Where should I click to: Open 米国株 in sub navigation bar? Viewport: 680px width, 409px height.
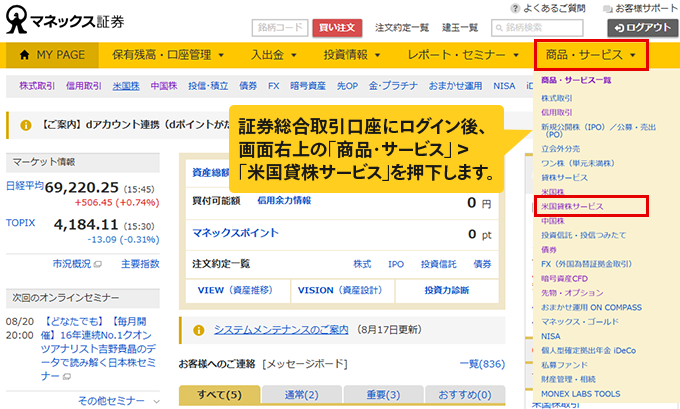(126, 86)
